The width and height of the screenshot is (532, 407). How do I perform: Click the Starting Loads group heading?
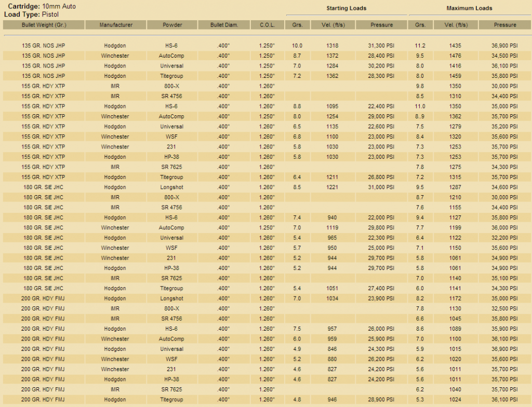[347, 8]
